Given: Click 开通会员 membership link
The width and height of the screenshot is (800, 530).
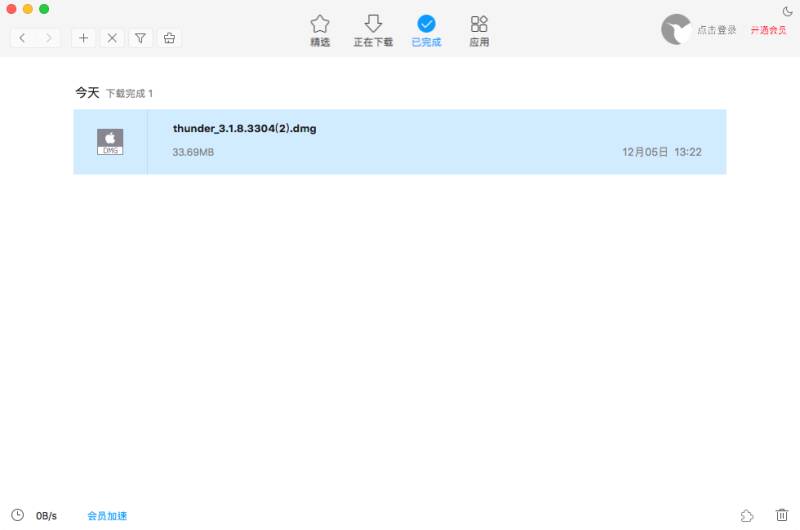Looking at the screenshot, I should (768, 30).
